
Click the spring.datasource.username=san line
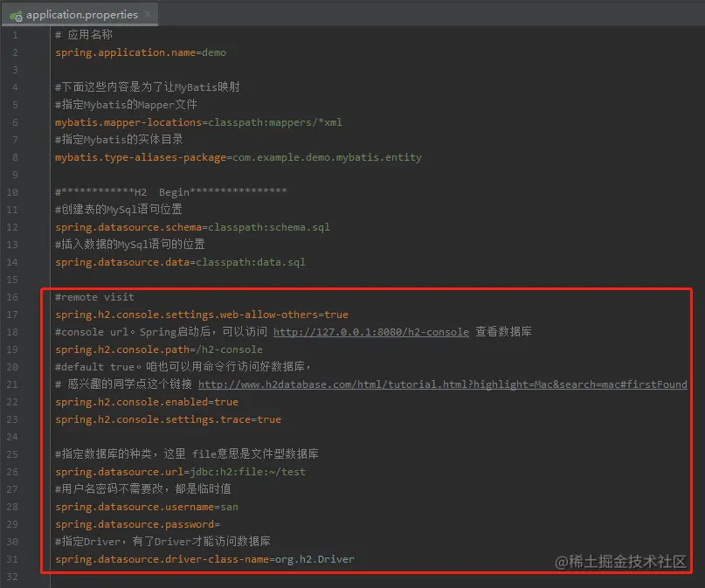147,507
